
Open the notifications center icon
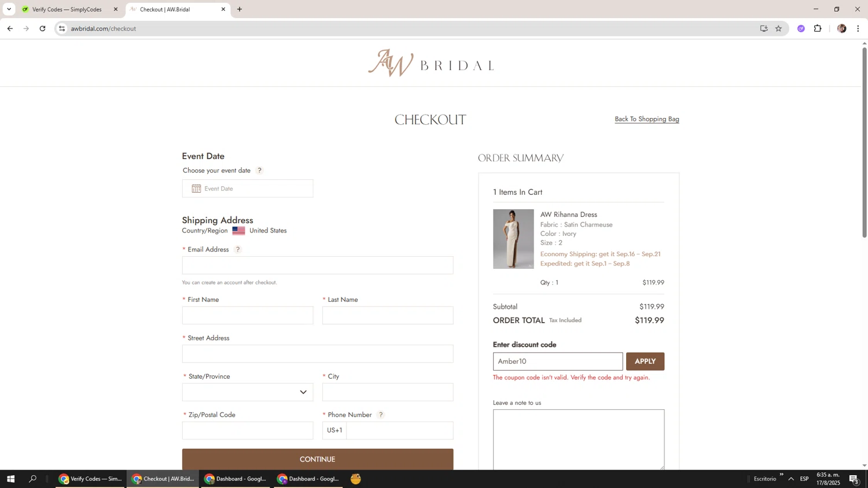pyautogui.click(x=854, y=479)
